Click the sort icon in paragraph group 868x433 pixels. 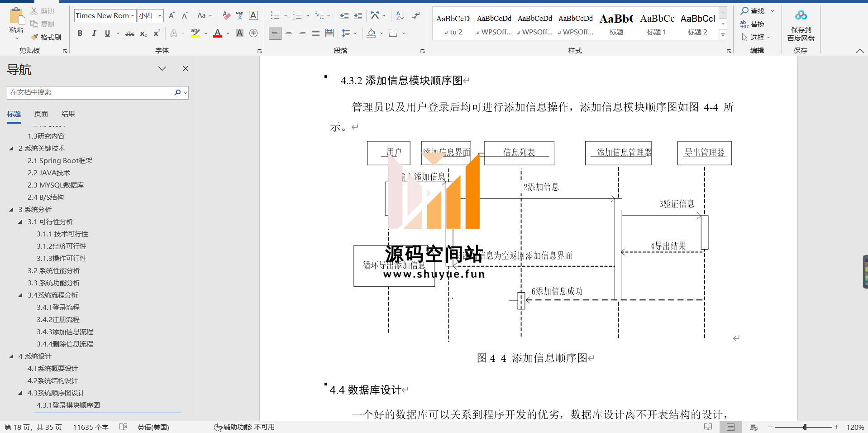[x=400, y=15]
